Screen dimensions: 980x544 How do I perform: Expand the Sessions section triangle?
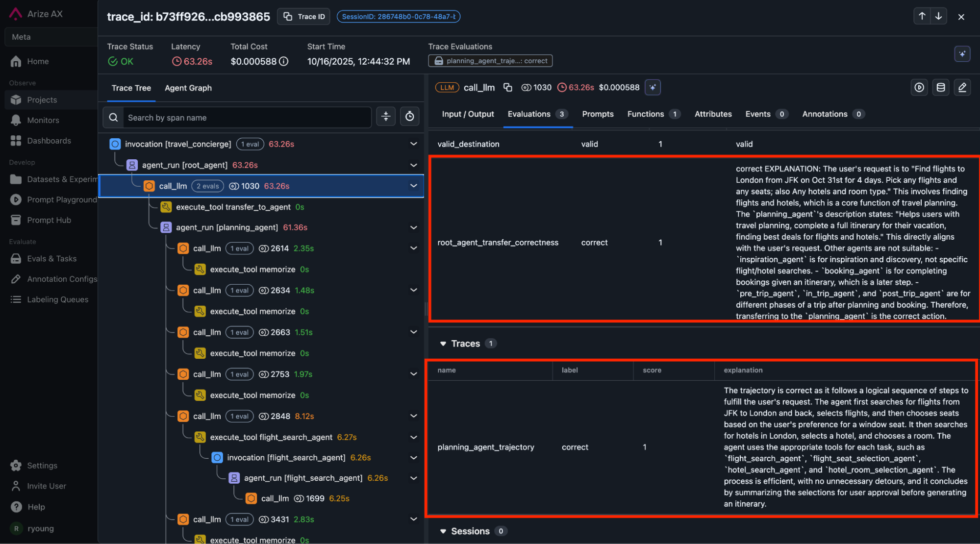443,531
